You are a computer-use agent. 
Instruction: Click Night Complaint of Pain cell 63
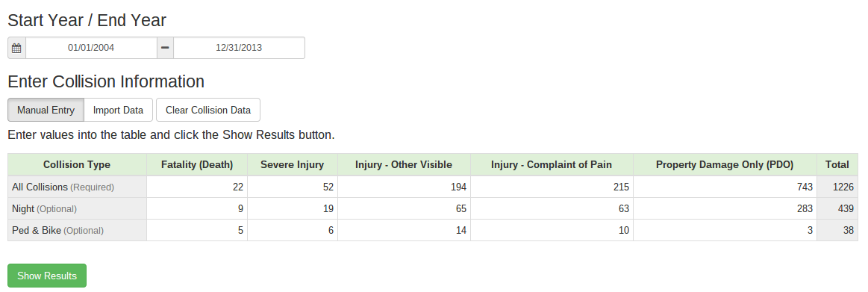pyautogui.click(x=552, y=208)
